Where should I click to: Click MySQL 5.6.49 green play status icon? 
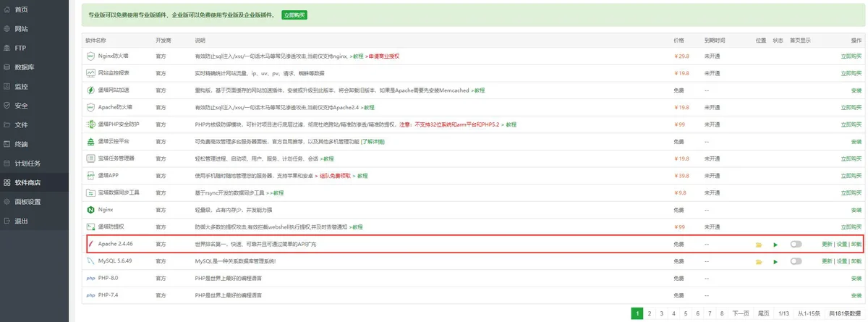coord(775,262)
